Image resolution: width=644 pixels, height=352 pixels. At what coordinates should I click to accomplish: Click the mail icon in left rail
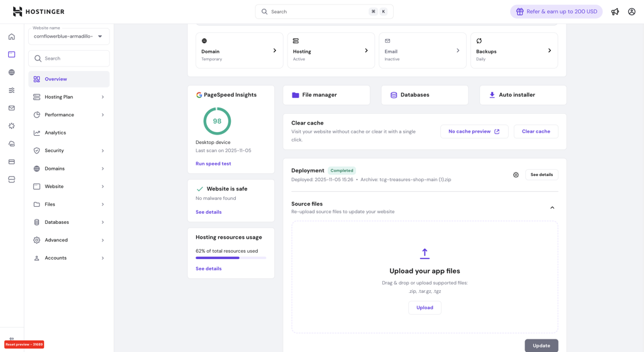click(x=11, y=108)
